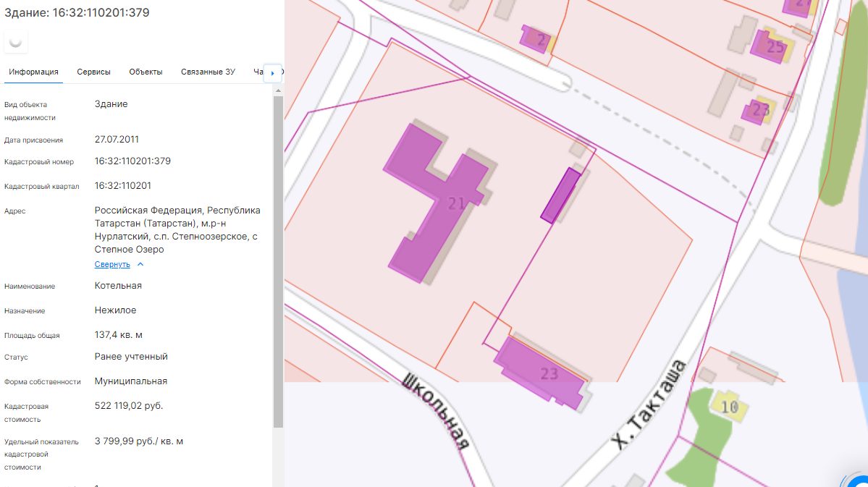Click the info panel scrollbar thumb

[278, 261]
